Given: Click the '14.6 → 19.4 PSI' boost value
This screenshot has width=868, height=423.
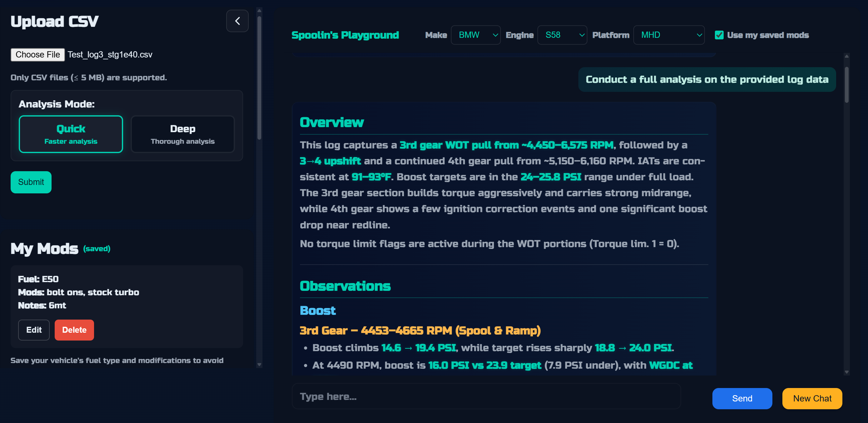Looking at the screenshot, I should tap(418, 348).
